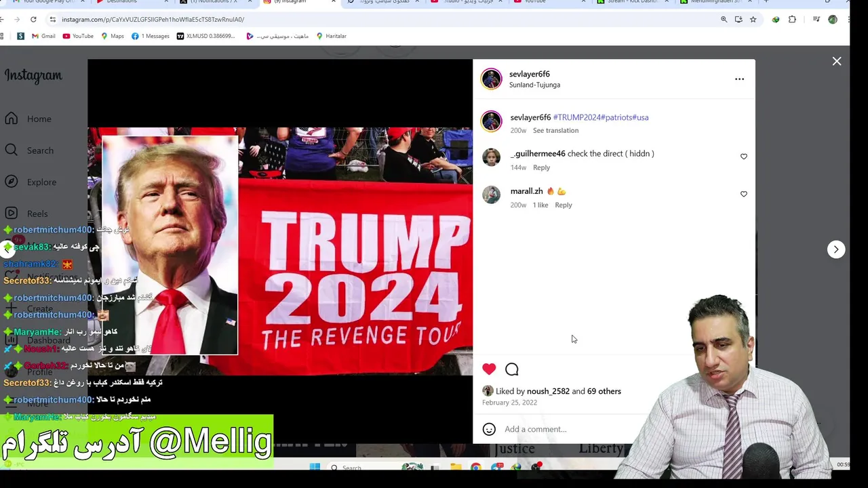Open sevlayer6f6 profile from post header
The width and height of the screenshot is (868, 488).
(530, 74)
